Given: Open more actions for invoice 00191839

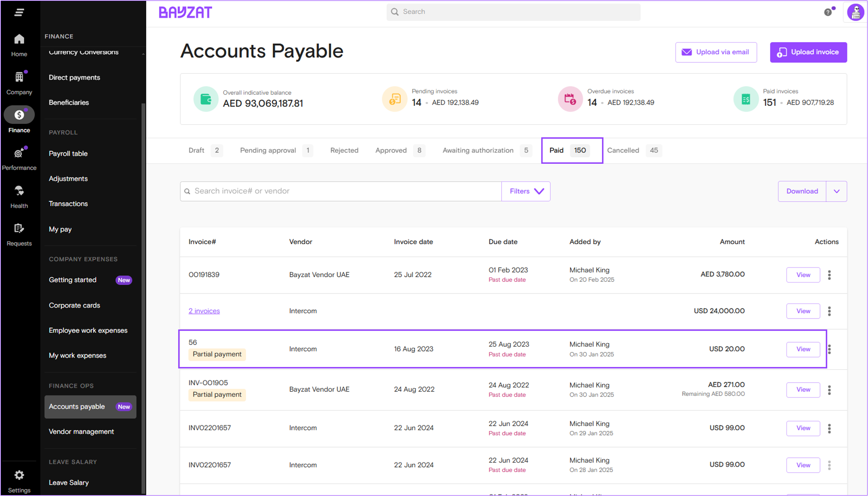Looking at the screenshot, I should click(829, 275).
